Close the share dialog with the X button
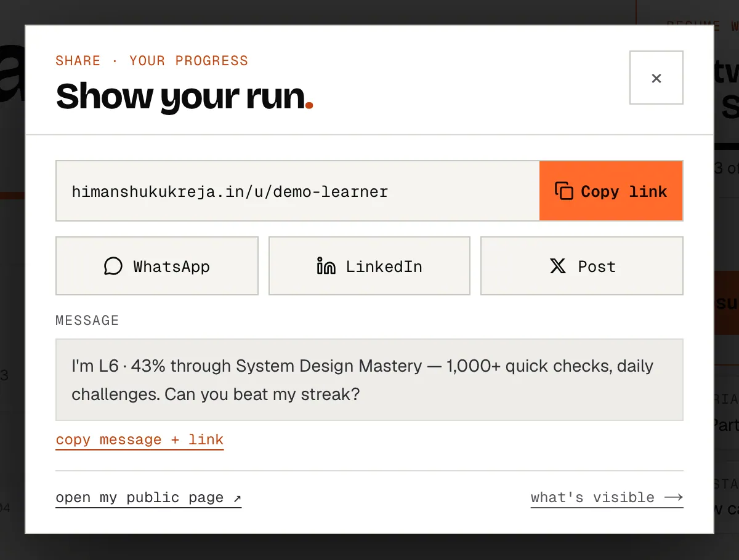Viewport: 739px width, 560px height. (656, 78)
